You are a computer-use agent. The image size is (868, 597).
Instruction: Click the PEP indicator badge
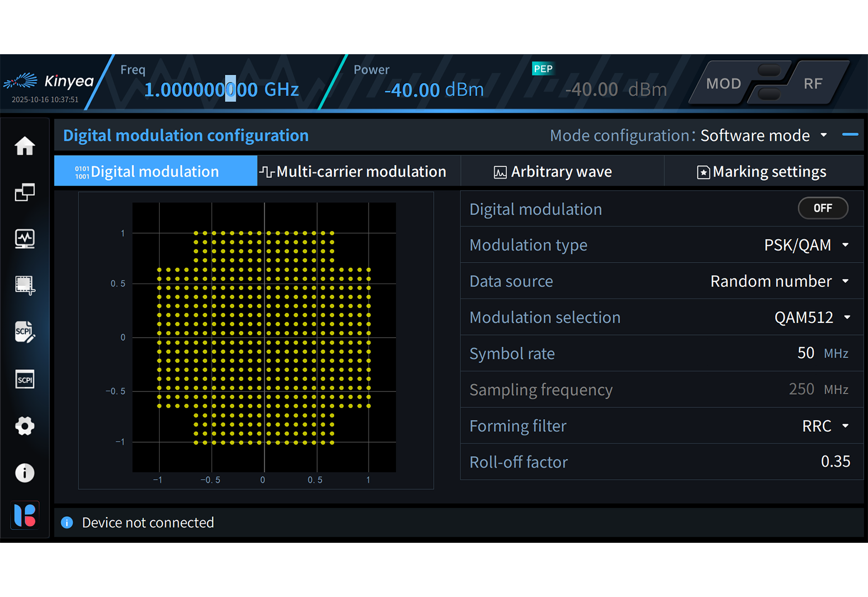[543, 69]
